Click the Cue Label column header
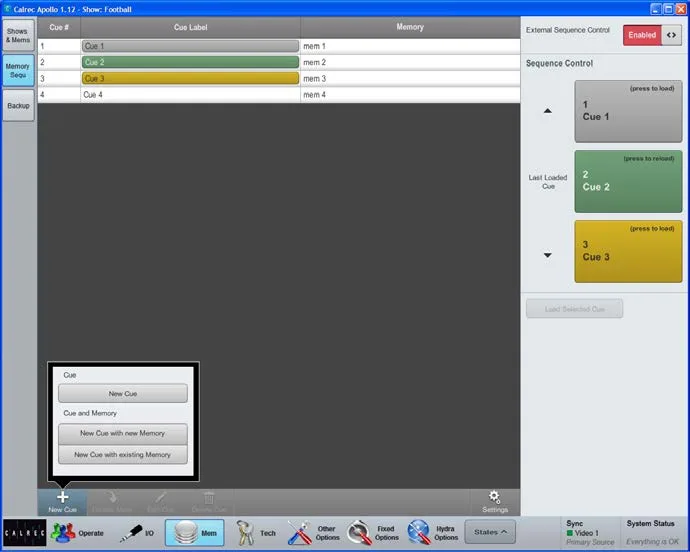 (191, 27)
